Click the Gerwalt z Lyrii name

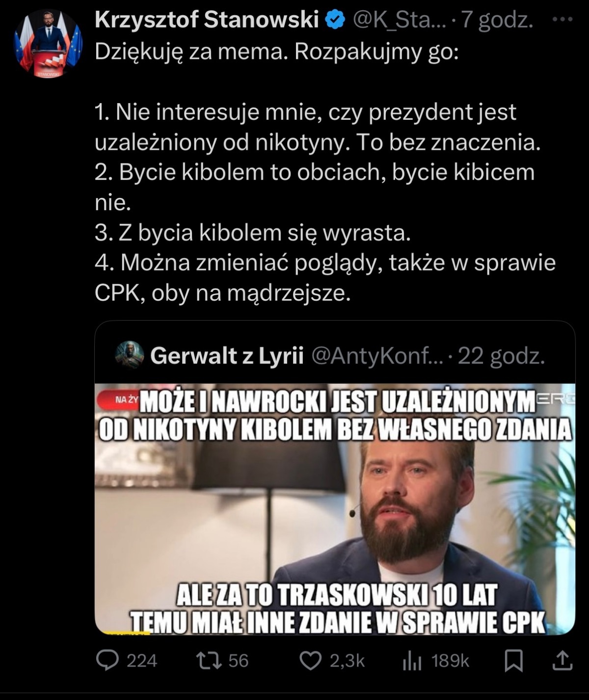pos(227,356)
